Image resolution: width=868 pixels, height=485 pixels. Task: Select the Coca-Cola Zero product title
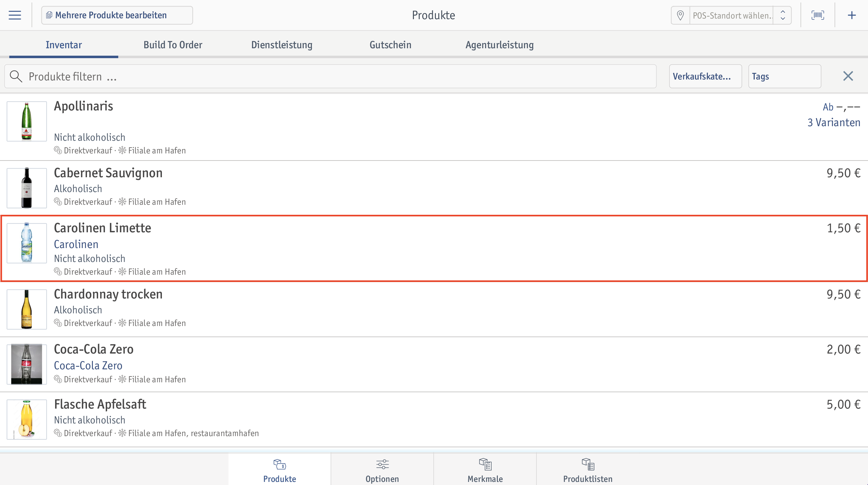tap(94, 349)
